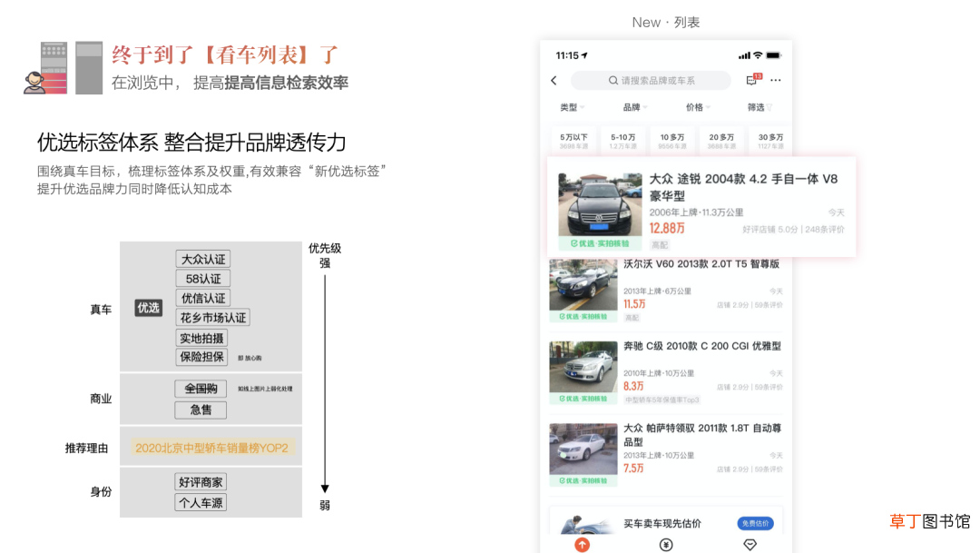Tap the cellular signal bars icon

(744, 55)
